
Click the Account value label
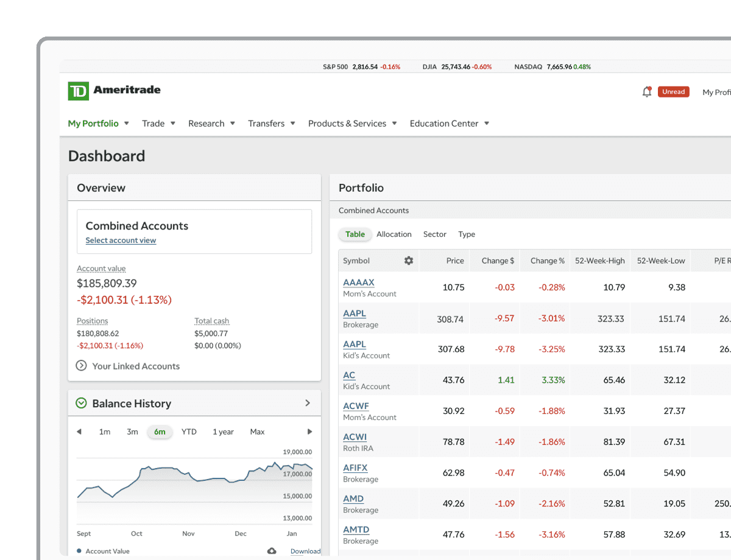(101, 268)
